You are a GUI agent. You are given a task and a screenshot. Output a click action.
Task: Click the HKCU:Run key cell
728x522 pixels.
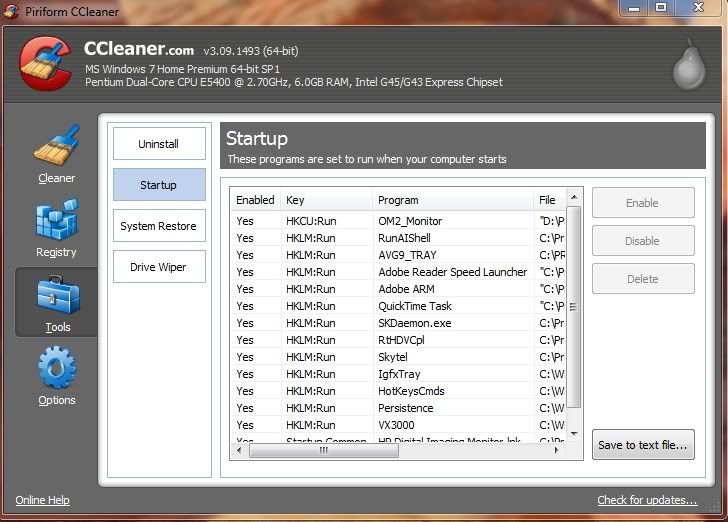311,221
